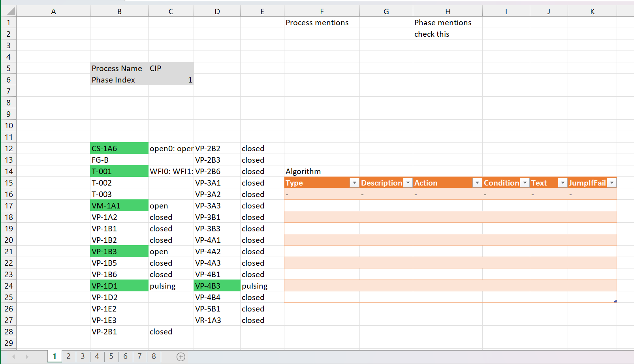This screenshot has width=634, height=364.
Task: Select the 'Phase Index' cell
Action: click(119, 80)
